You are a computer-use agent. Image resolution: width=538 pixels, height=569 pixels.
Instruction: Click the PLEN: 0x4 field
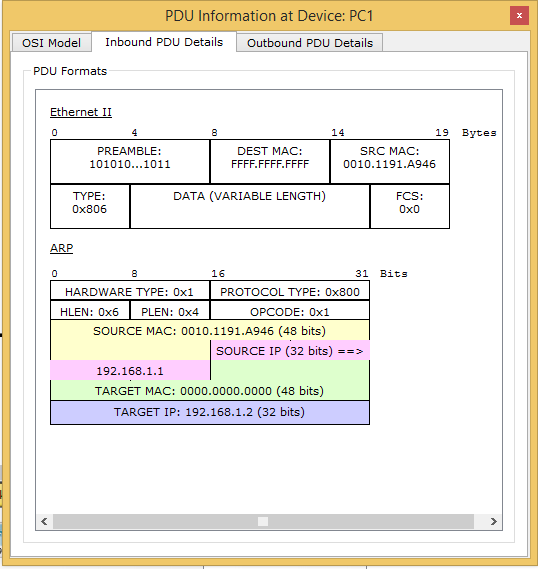pos(170,311)
